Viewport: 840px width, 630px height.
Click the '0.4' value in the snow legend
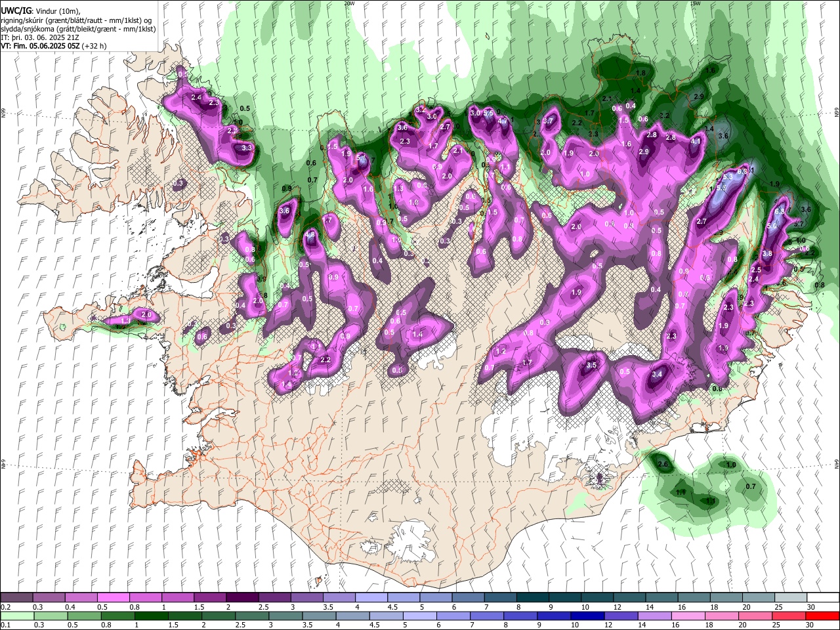coord(70,607)
